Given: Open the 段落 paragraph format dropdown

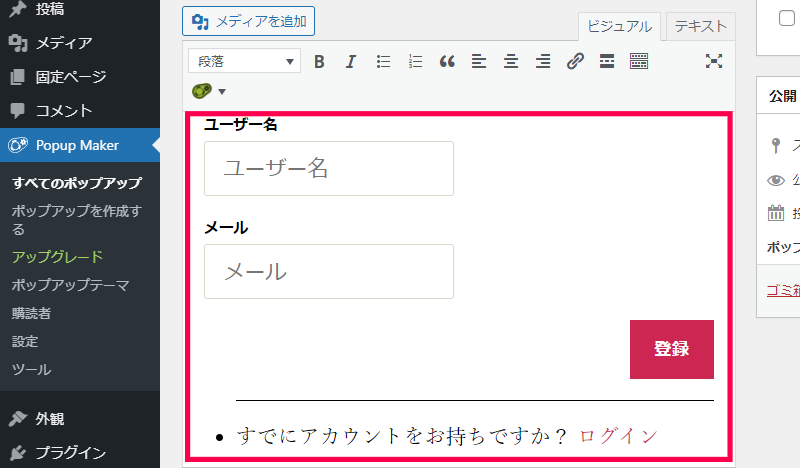Looking at the screenshot, I should 244,61.
